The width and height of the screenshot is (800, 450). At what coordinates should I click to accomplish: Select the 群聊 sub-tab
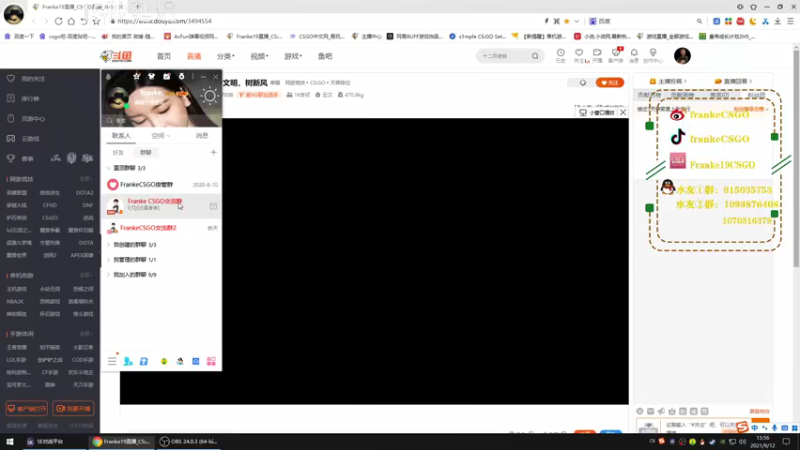pos(146,153)
